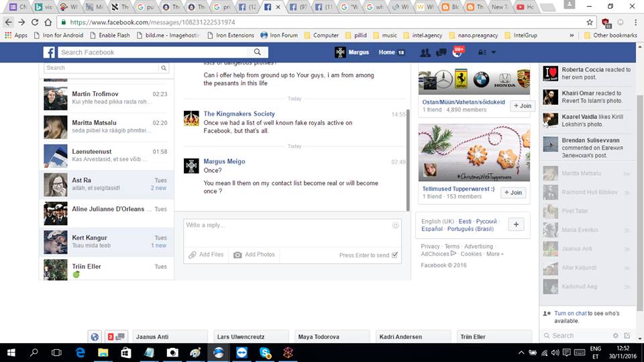
Task: Click the browser back arrow
Action: click(x=9, y=22)
